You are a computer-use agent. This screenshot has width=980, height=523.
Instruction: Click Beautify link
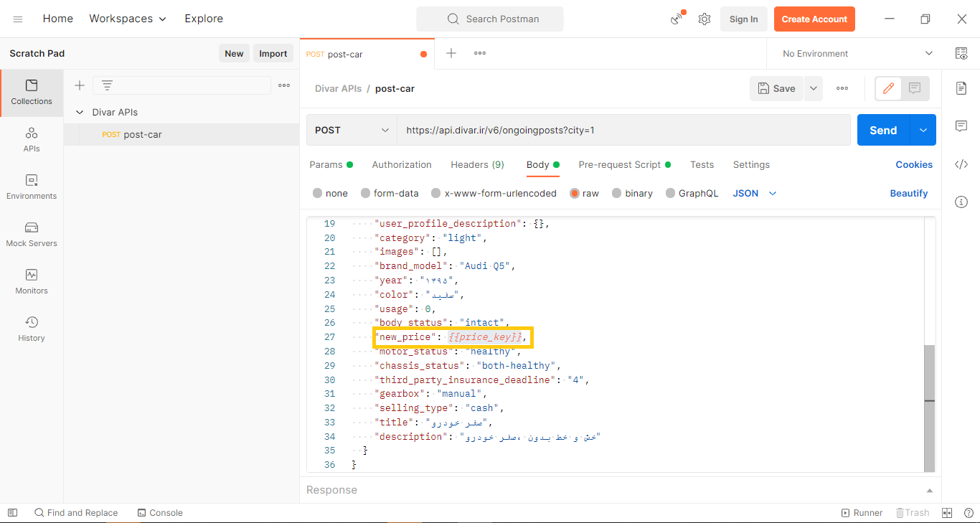coord(909,193)
